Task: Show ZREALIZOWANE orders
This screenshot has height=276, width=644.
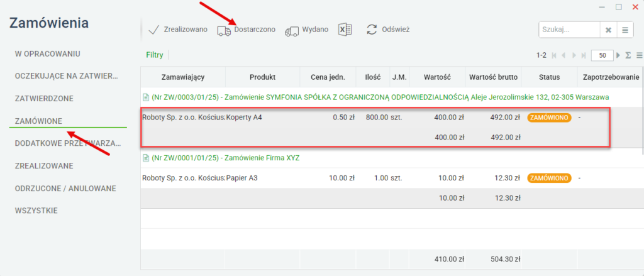Action: tap(44, 166)
